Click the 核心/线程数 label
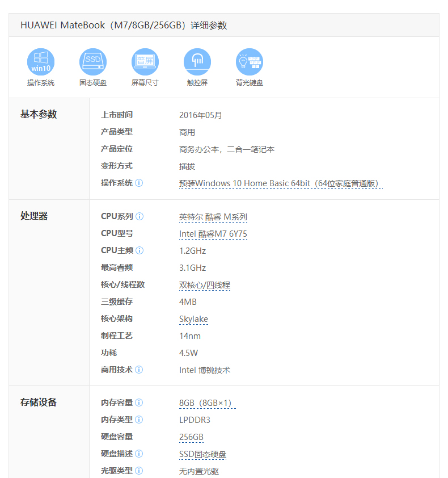The height and width of the screenshot is (478, 448). pos(122,285)
